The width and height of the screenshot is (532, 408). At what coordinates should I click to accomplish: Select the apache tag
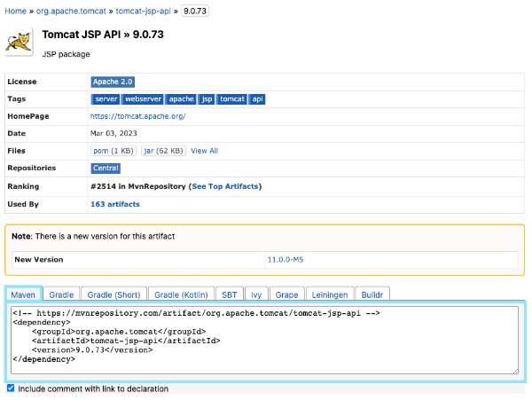[x=181, y=99]
